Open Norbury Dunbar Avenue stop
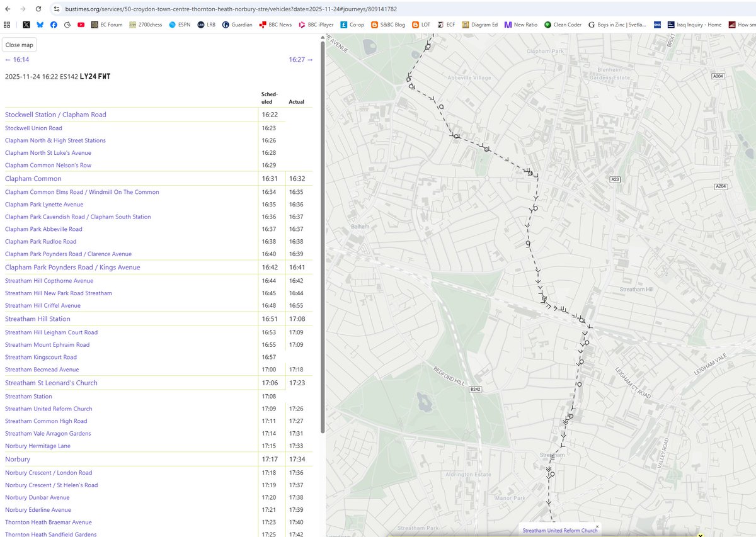The width and height of the screenshot is (756, 537). pyautogui.click(x=37, y=497)
